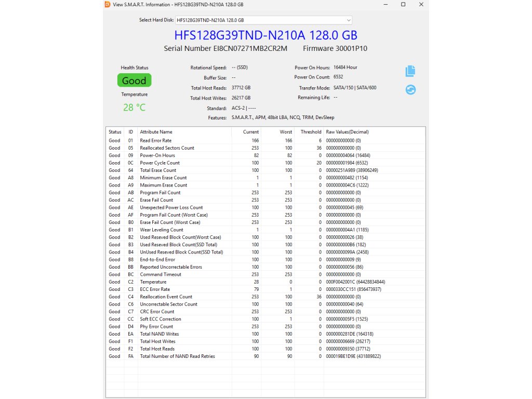Viewport: 532px width, 399px height.
Task: Select the Total NAND Writes row
Action: click(x=159, y=334)
